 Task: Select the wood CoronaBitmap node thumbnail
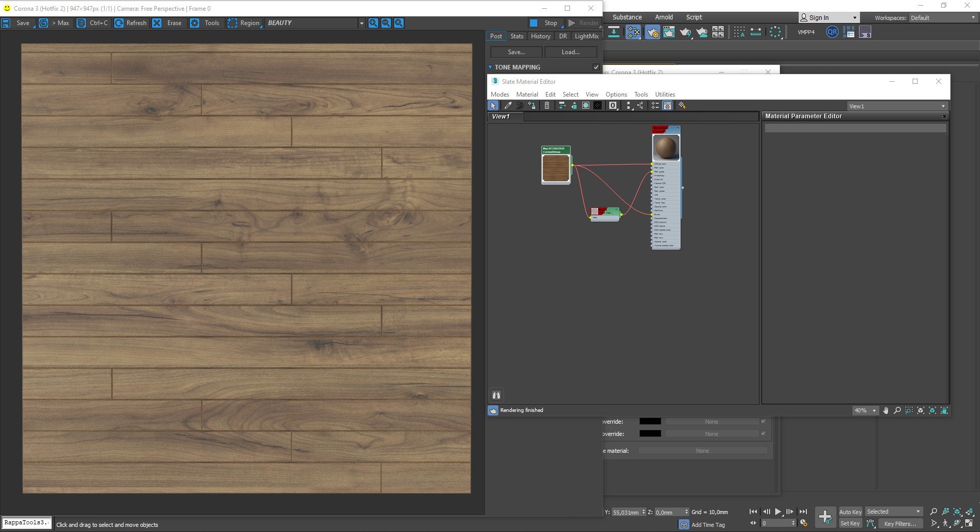click(x=556, y=168)
